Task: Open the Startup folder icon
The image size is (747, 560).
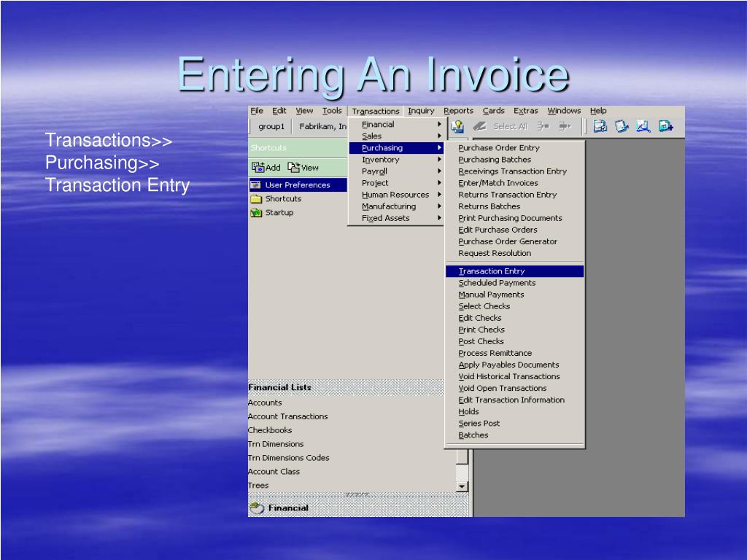Action: coord(256,212)
